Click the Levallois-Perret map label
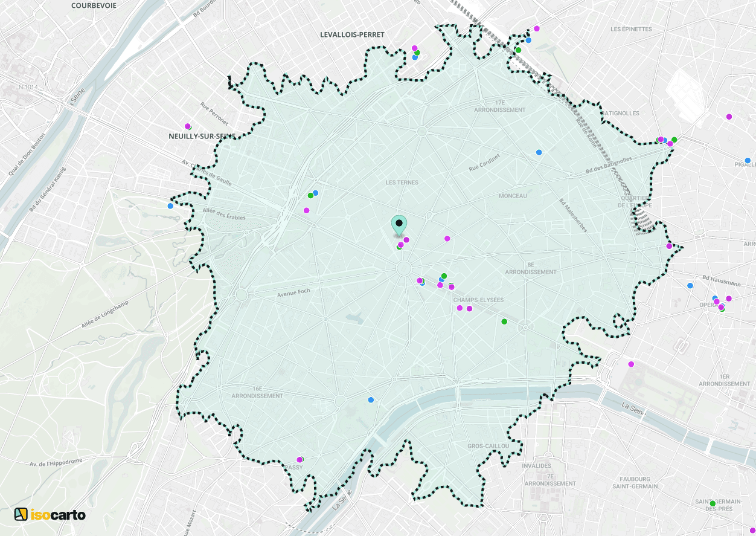 352,35
